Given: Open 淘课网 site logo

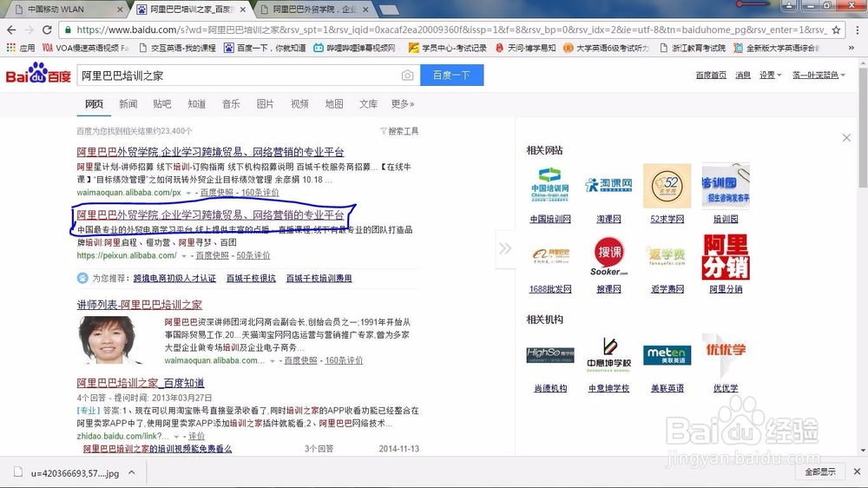Looking at the screenshot, I should point(608,186).
